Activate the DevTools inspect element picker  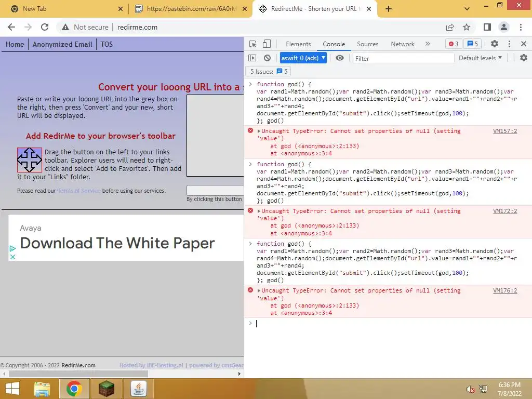(x=253, y=44)
